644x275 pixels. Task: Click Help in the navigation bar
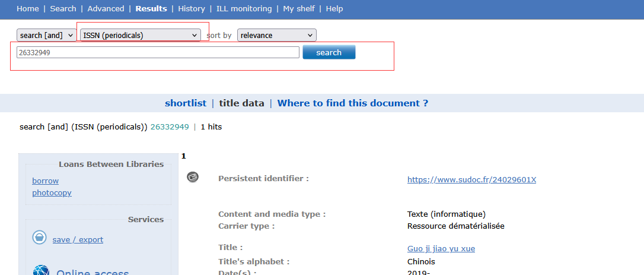(x=334, y=9)
